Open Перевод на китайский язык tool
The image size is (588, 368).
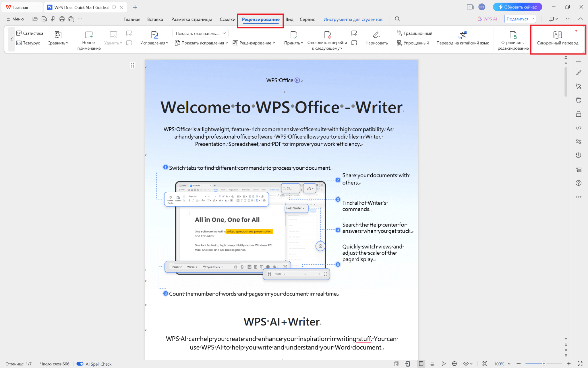[x=463, y=38]
